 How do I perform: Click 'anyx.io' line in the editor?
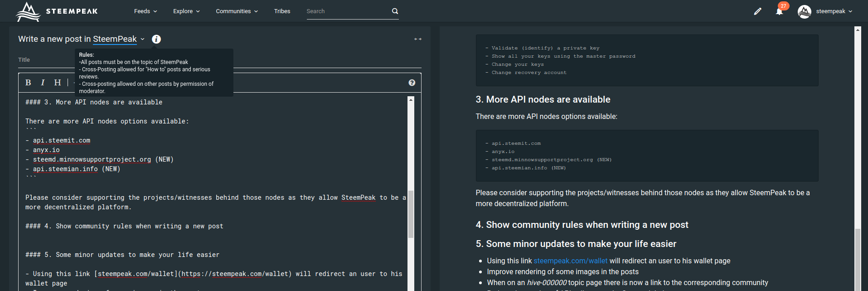coord(46,150)
